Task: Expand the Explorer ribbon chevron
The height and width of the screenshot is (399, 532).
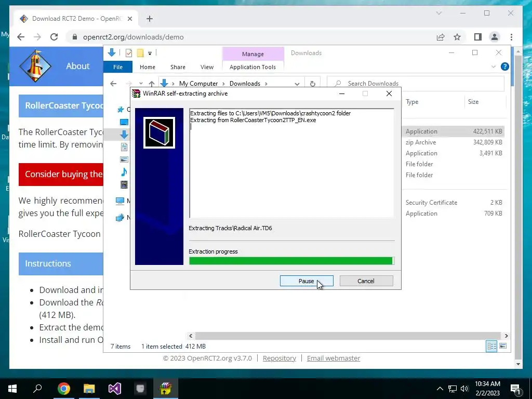Action: (494, 67)
